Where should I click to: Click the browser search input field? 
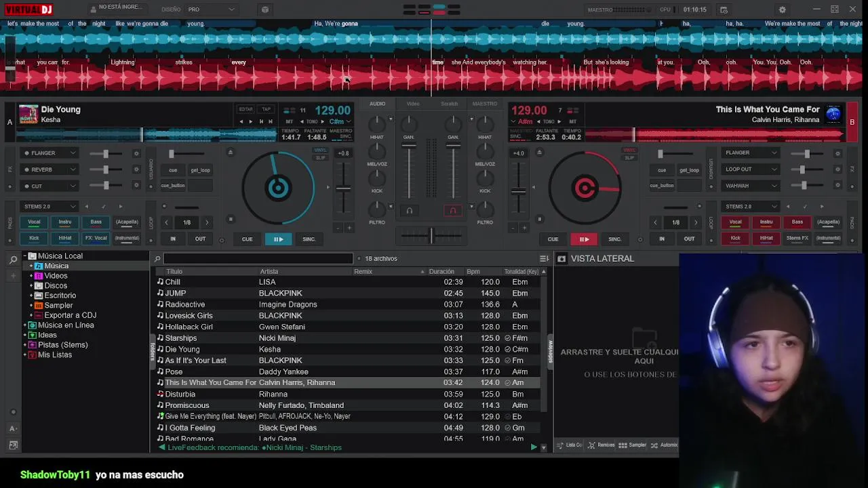[258, 258]
